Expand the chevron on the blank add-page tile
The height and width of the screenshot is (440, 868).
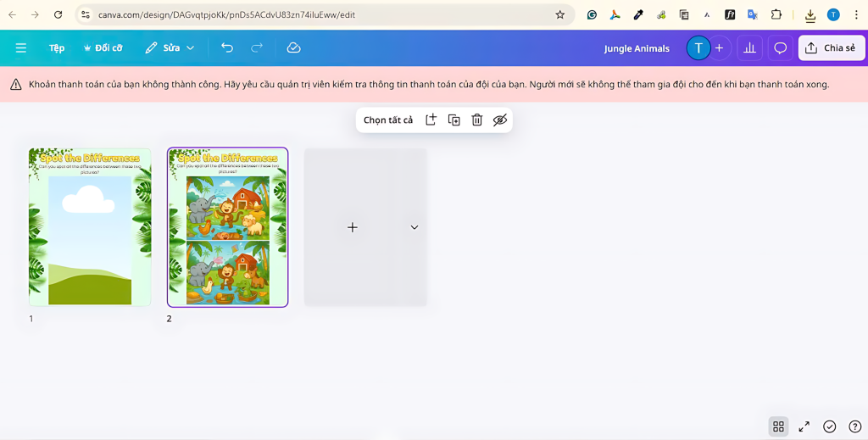[415, 227]
